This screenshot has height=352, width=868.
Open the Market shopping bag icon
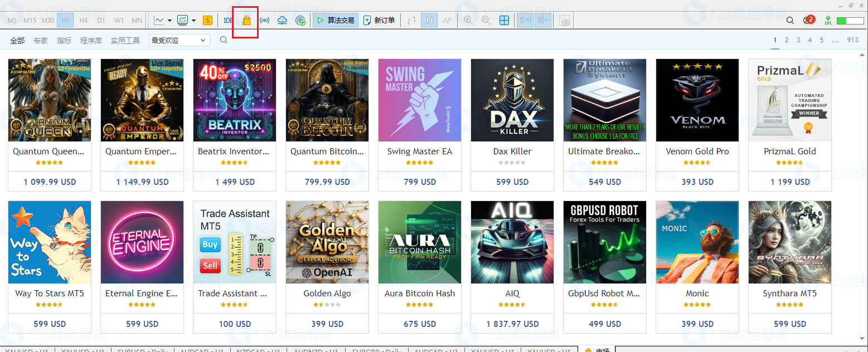(x=246, y=21)
